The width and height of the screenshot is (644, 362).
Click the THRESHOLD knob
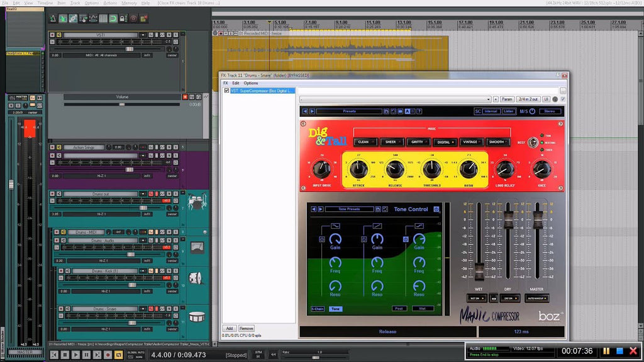[431, 169]
